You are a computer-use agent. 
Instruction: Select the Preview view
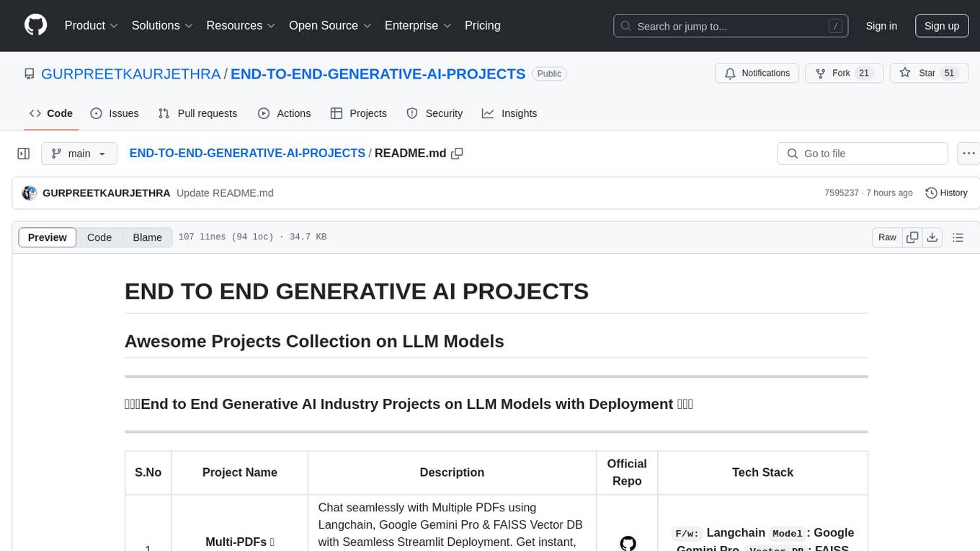point(48,237)
